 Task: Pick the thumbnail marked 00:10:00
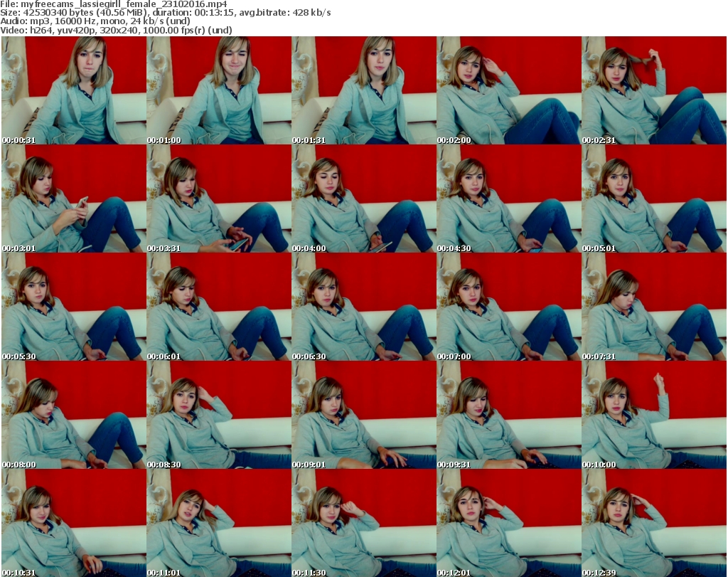click(653, 415)
